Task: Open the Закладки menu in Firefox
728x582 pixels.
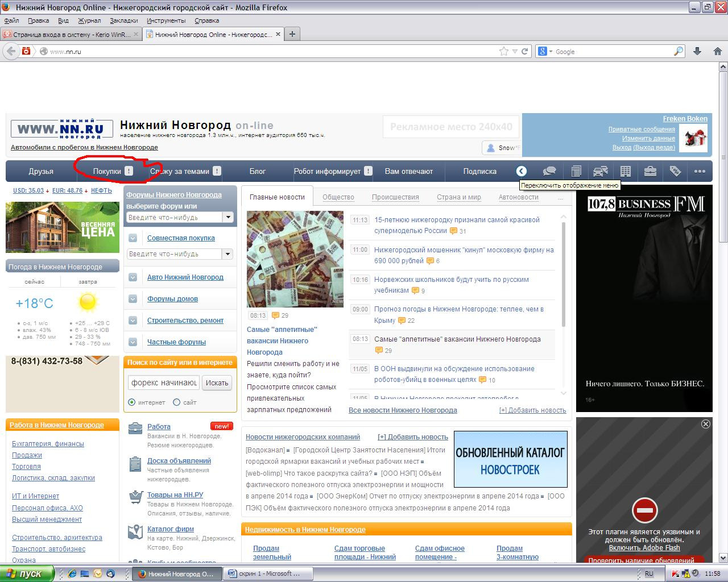Action: click(123, 20)
